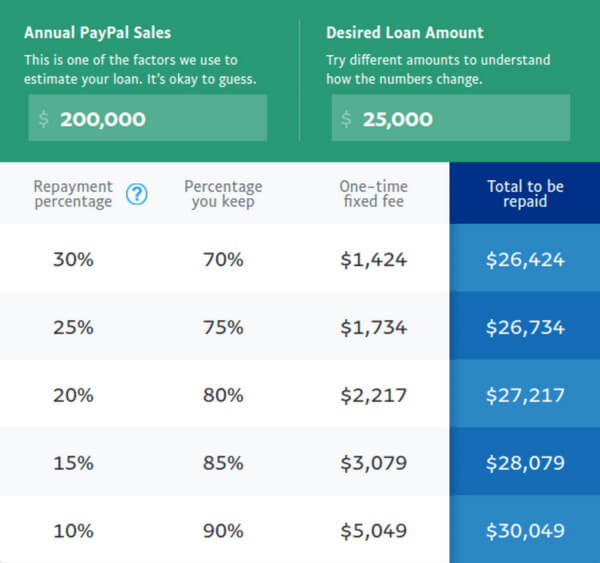Select the 75% you keep value
This screenshot has width=600, height=563.
(x=223, y=327)
